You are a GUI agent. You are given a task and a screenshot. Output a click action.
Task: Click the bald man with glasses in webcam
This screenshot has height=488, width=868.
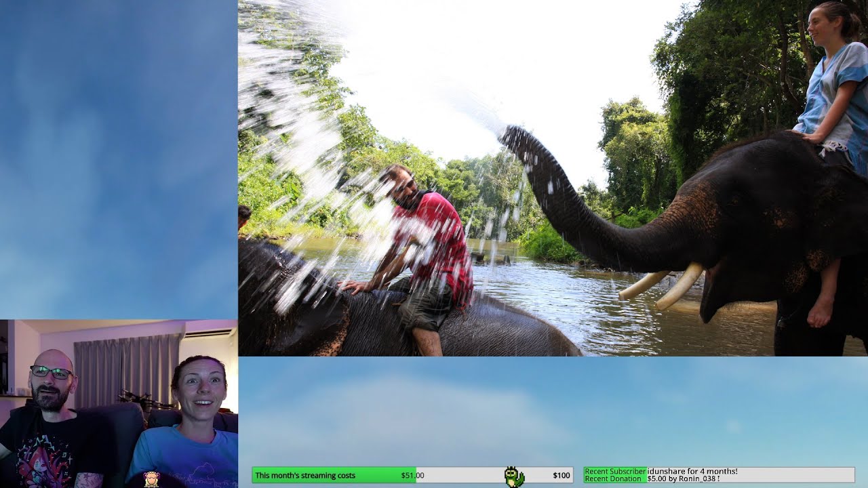pyautogui.click(x=50, y=380)
